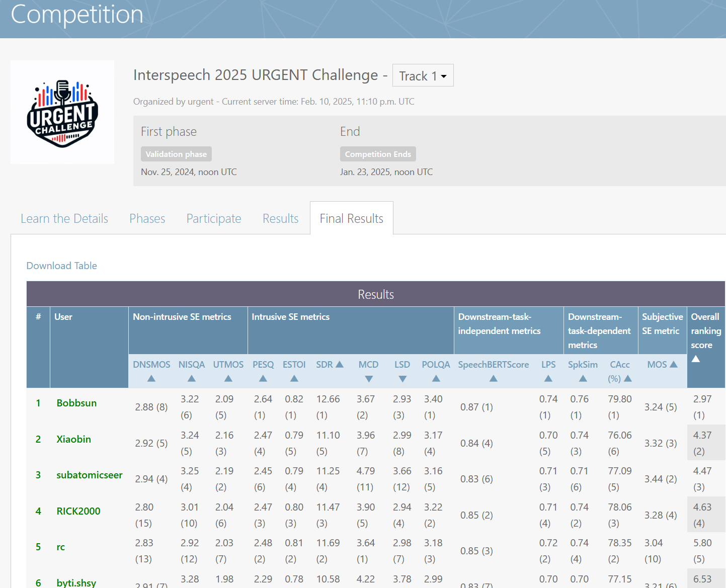Image resolution: width=726 pixels, height=588 pixels.
Task: Sort by UTMOS column arrow
Action: pyautogui.click(x=228, y=379)
